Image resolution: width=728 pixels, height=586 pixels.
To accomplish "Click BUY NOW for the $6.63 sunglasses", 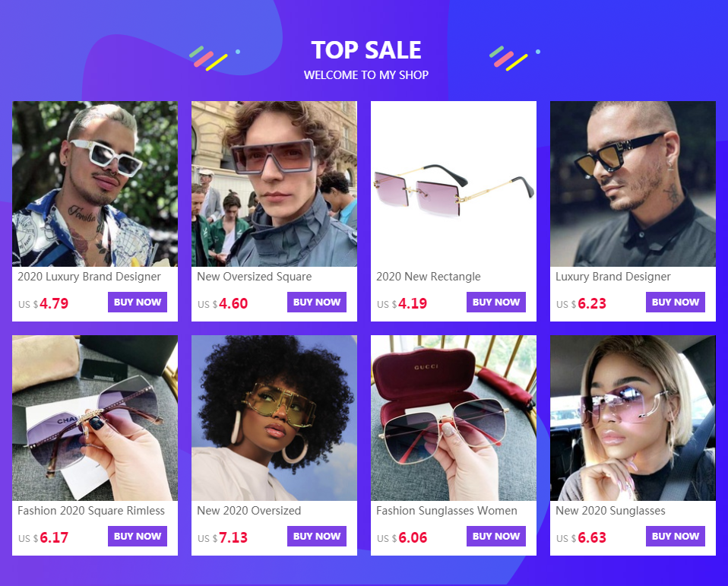I will 676,537.
